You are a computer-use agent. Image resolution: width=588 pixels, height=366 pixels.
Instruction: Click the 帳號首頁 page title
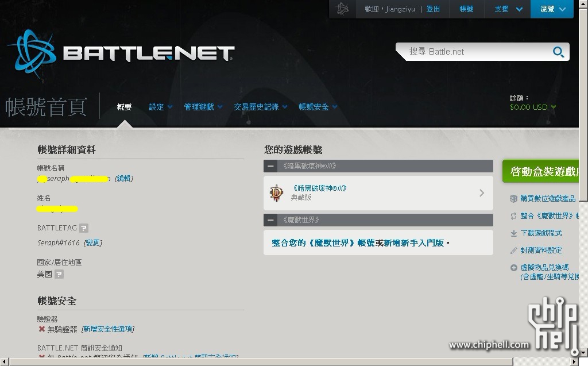46,107
